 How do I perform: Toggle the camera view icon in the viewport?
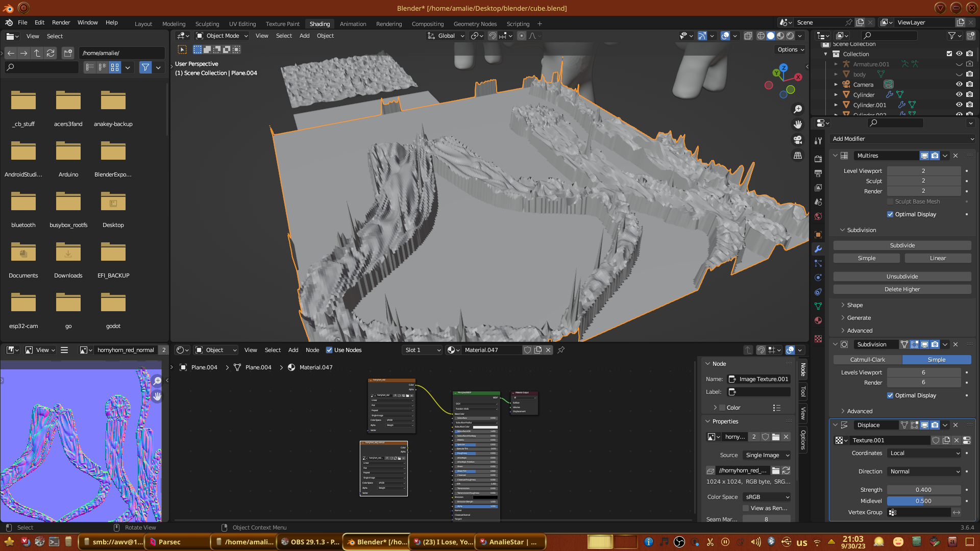pyautogui.click(x=798, y=140)
